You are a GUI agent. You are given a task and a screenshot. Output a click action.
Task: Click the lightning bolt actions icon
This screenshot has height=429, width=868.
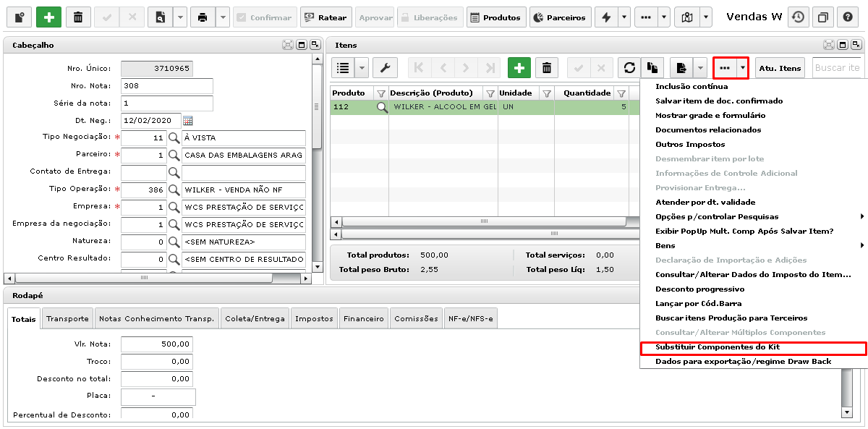pyautogui.click(x=607, y=17)
